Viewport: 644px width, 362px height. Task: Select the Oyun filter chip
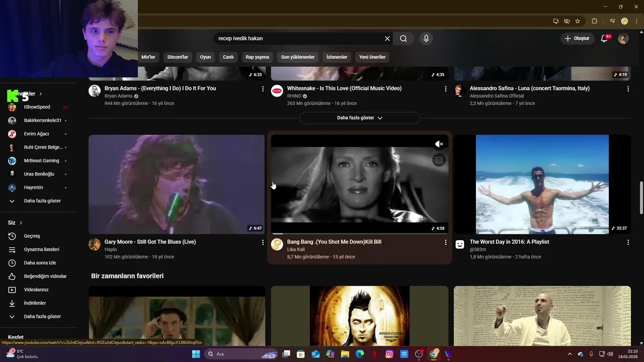[x=205, y=57]
